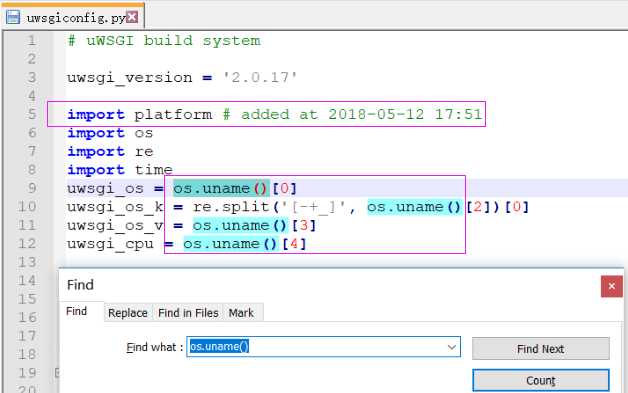Viewport: 628px width, 393px height.
Task: Click 'import os' on line 6
Action: (110, 133)
